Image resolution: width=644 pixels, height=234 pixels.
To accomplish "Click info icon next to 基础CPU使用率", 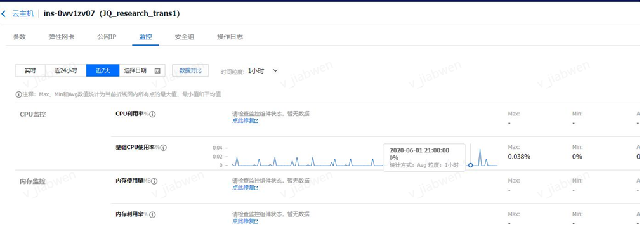I will click(x=164, y=147).
